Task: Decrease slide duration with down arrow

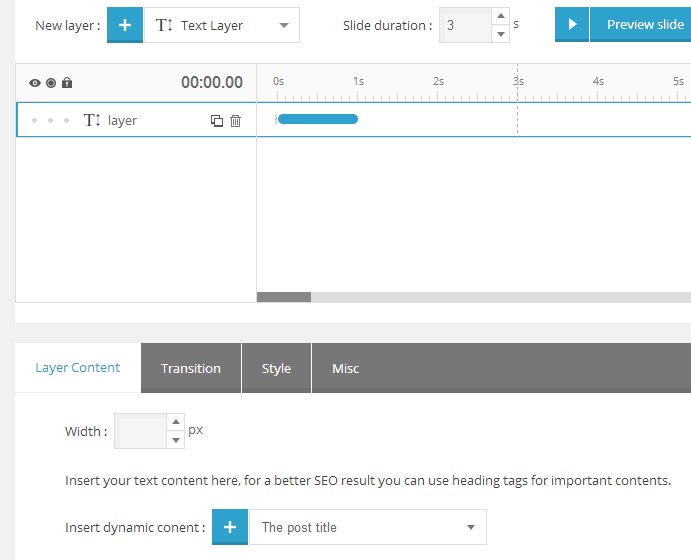Action: (501, 34)
